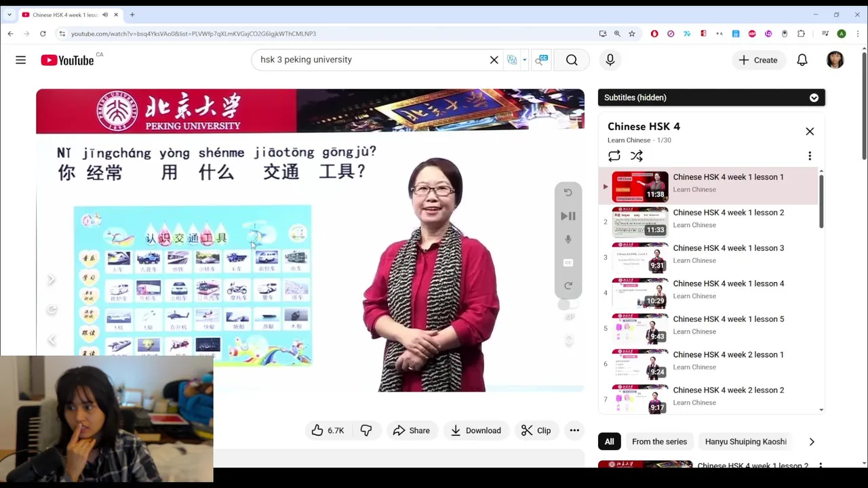Open the Create menu
Viewport: 868px width, 488px height.
(758, 60)
